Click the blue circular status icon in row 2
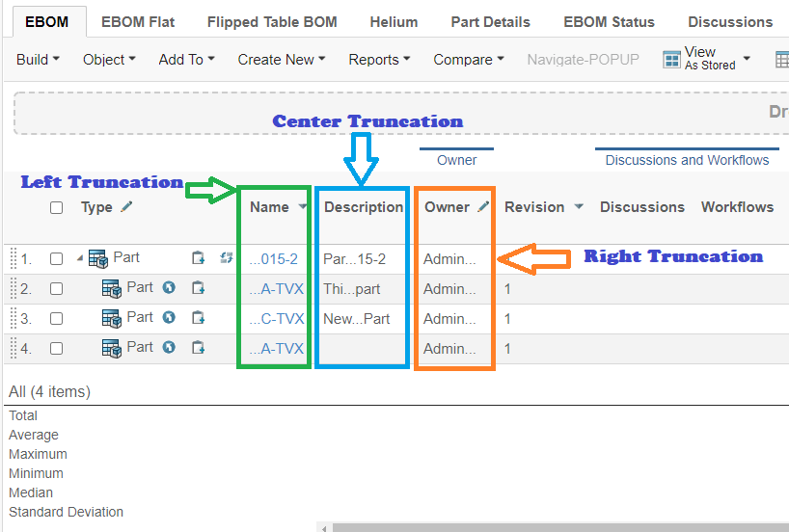The width and height of the screenshot is (789, 532). [169, 287]
